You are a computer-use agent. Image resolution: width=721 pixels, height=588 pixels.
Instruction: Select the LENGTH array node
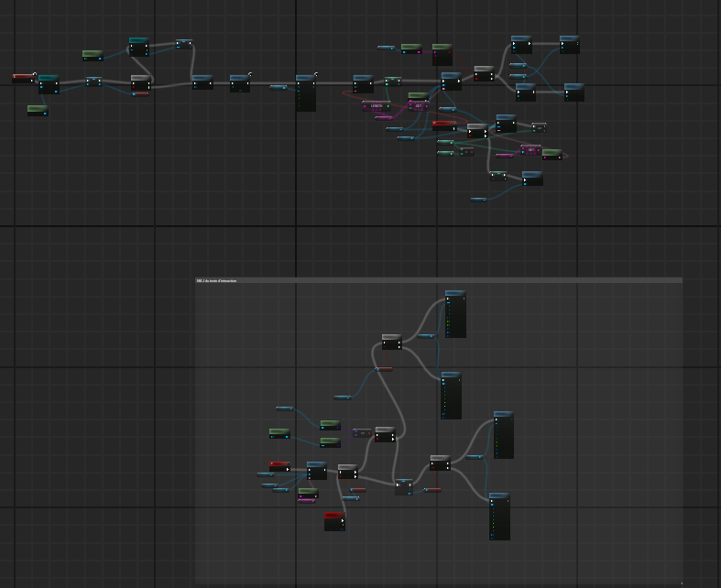pyautogui.click(x=377, y=106)
